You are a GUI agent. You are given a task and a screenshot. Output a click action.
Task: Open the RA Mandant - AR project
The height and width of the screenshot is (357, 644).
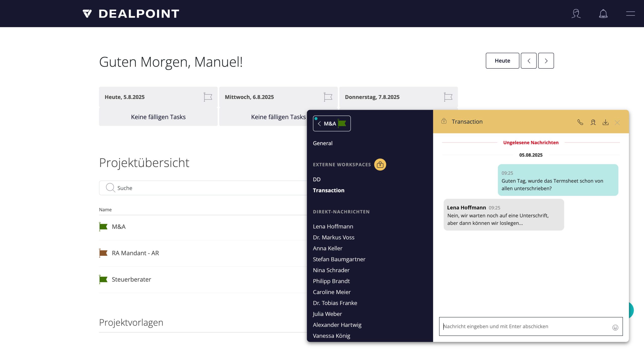point(135,253)
